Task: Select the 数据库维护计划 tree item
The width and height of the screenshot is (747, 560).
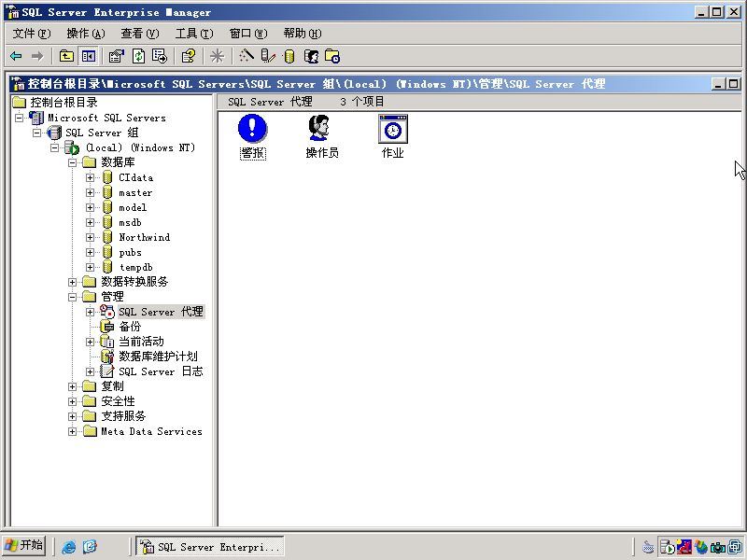Action: (x=158, y=357)
